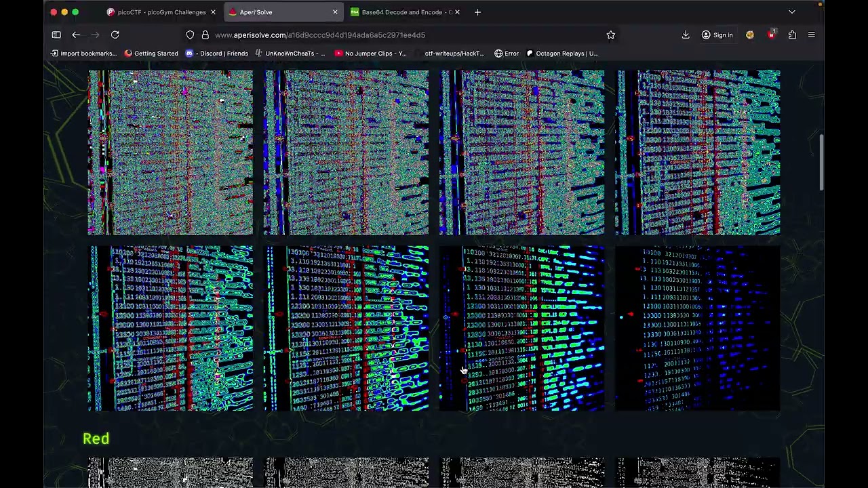The width and height of the screenshot is (868, 488).
Task: Open the Getting Started bookmark
Action: pos(151,54)
